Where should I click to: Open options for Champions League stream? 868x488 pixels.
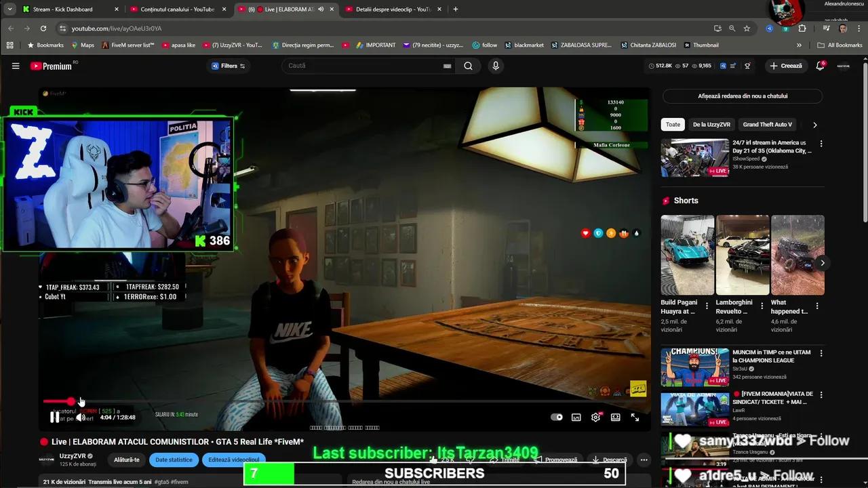[821, 353]
